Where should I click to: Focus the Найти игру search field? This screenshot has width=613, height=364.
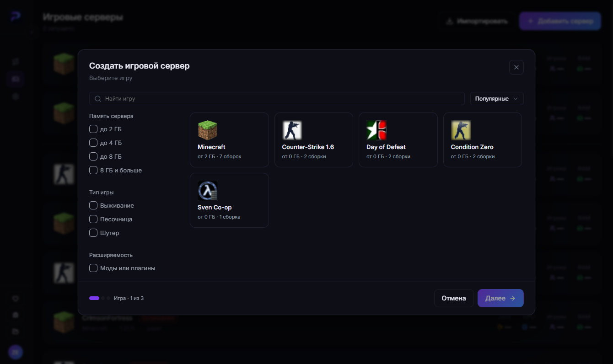click(x=277, y=99)
